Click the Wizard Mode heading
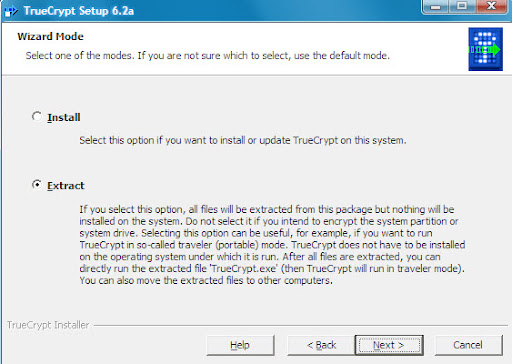This screenshot has height=364, width=512. click(x=50, y=36)
